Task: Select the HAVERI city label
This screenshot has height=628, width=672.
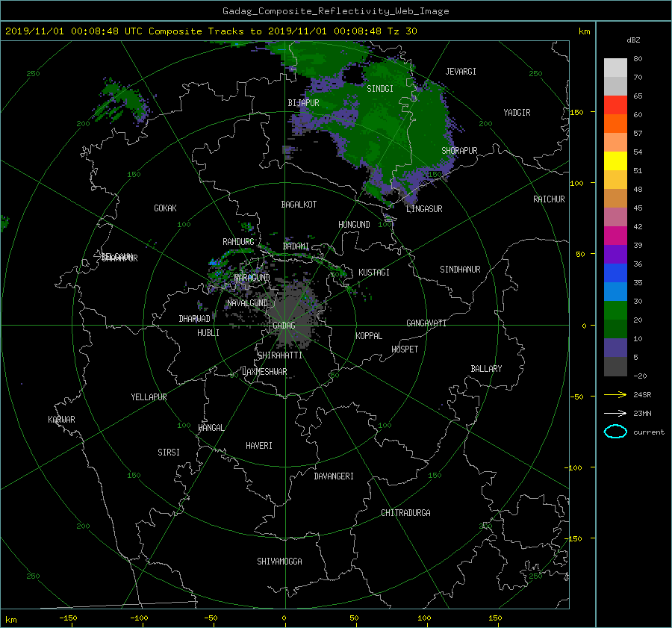Action: click(x=259, y=446)
